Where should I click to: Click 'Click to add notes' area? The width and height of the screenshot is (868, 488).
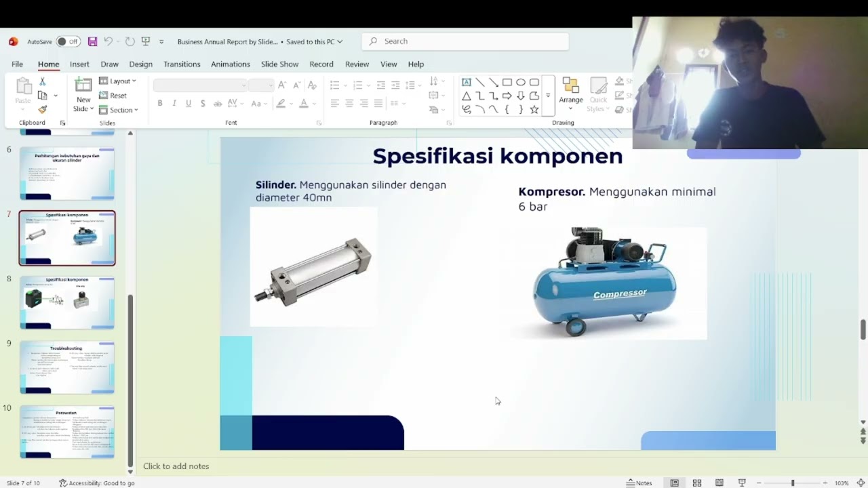click(176, 466)
